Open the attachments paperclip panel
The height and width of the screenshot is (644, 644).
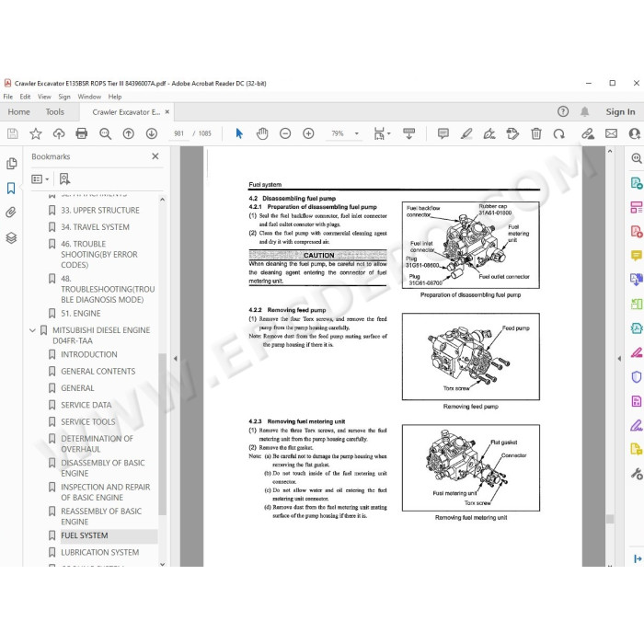point(11,213)
